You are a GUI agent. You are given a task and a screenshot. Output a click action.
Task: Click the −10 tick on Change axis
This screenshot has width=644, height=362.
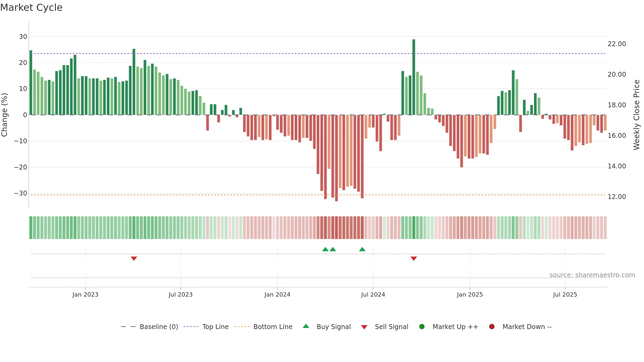tap(21, 141)
